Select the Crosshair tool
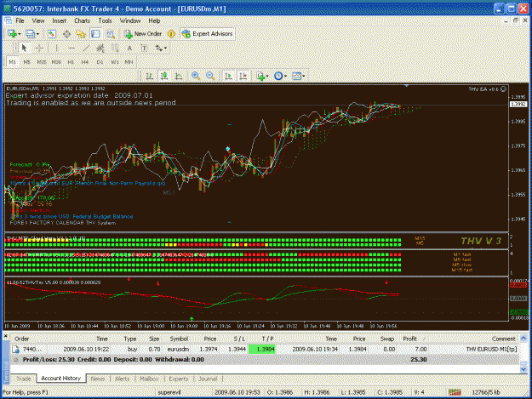Screen dimensions: 532x399 point(39,48)
